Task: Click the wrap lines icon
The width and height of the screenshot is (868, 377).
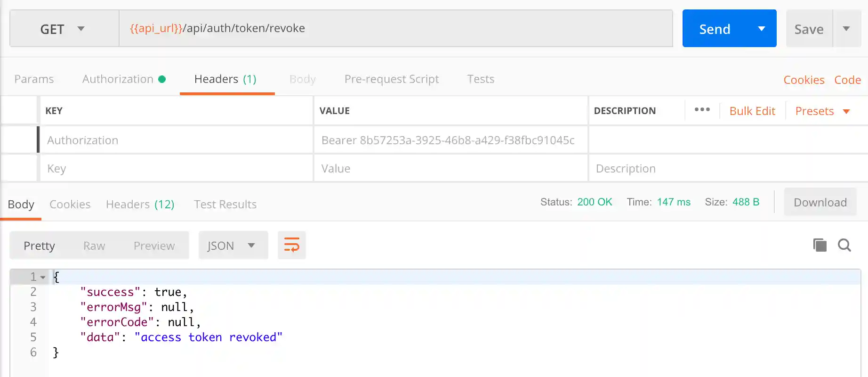Action: (x=291, y=245)
